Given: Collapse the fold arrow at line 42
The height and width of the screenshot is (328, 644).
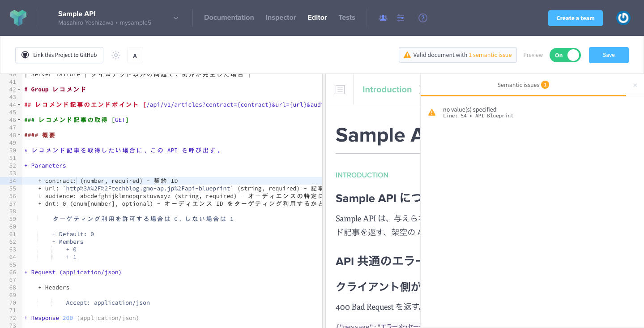Looking at the screenshot, I should pos(19,90).
